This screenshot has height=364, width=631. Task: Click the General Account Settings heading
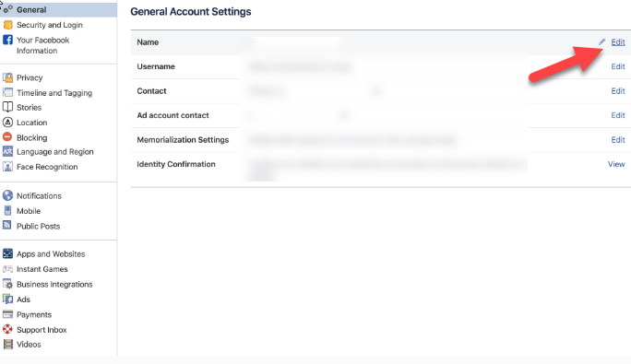[191, 11]
